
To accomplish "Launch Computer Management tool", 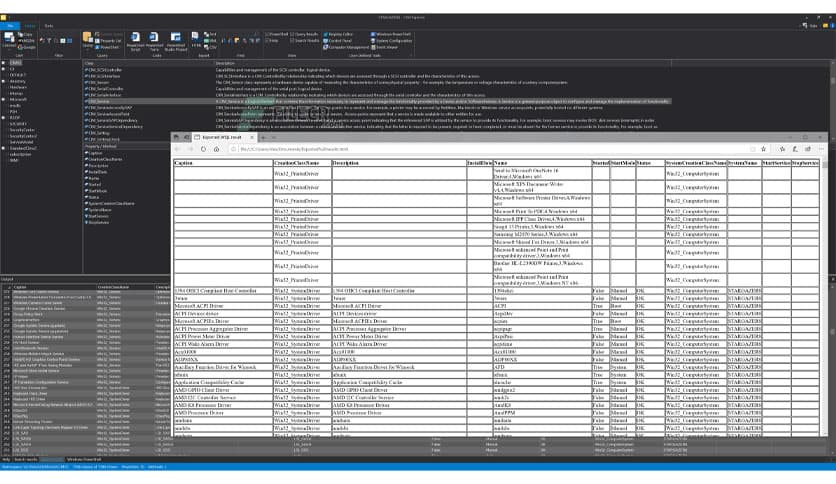I will point(346,47).
